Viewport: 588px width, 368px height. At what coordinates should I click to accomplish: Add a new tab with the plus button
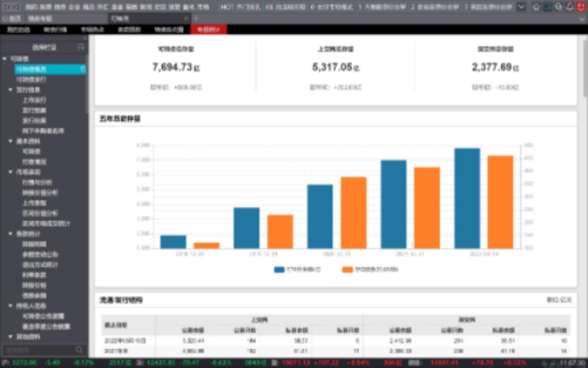[196, 18]
